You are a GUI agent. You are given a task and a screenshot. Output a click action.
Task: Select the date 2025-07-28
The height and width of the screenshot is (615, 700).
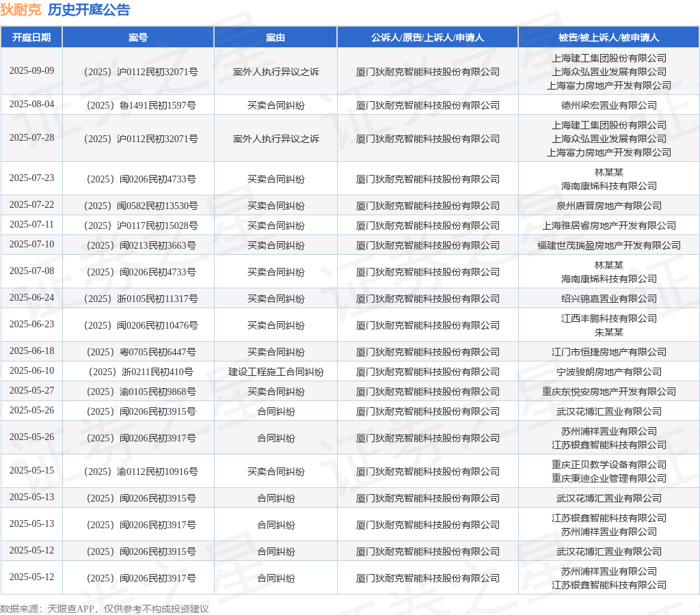(31, 137)
